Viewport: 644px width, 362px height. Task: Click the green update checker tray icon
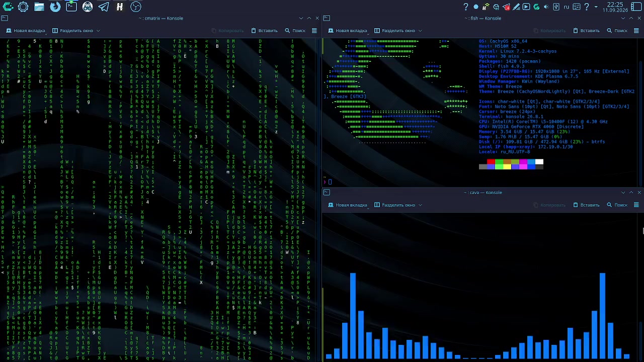coord(536,7)
